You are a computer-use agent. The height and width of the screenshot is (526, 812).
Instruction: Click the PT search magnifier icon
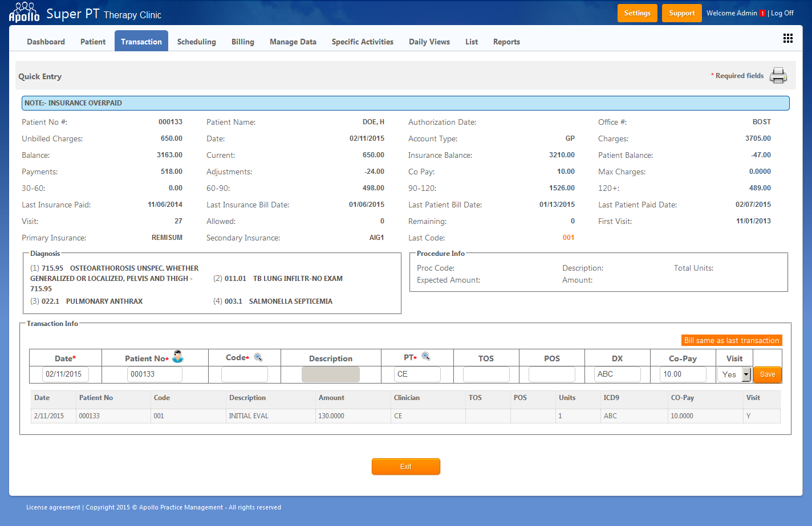click(x=425, y=357)
